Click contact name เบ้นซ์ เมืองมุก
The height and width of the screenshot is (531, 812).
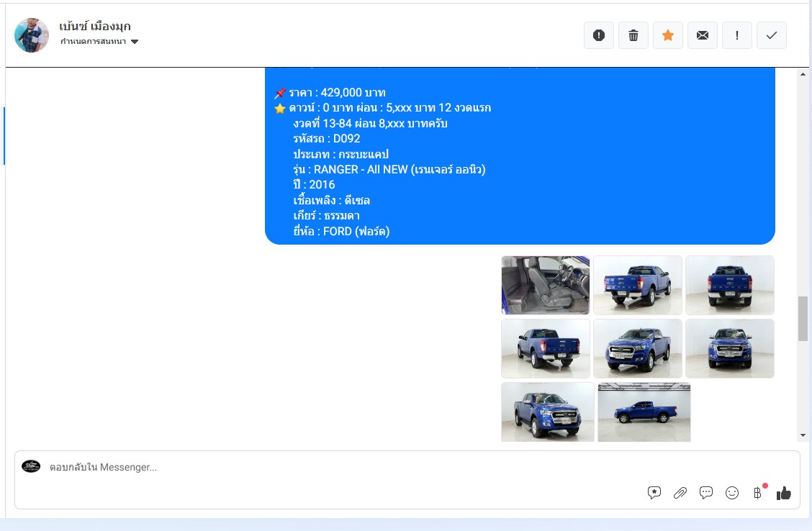[x=95, y=26]
